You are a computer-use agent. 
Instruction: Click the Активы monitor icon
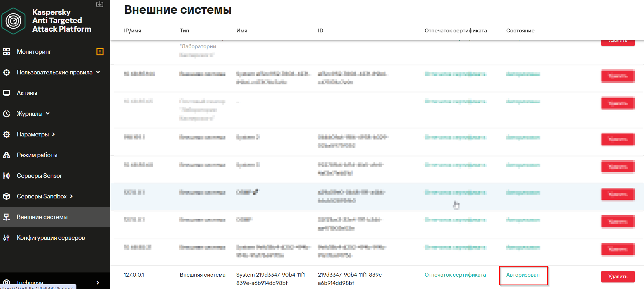click(x=7, y=93)
